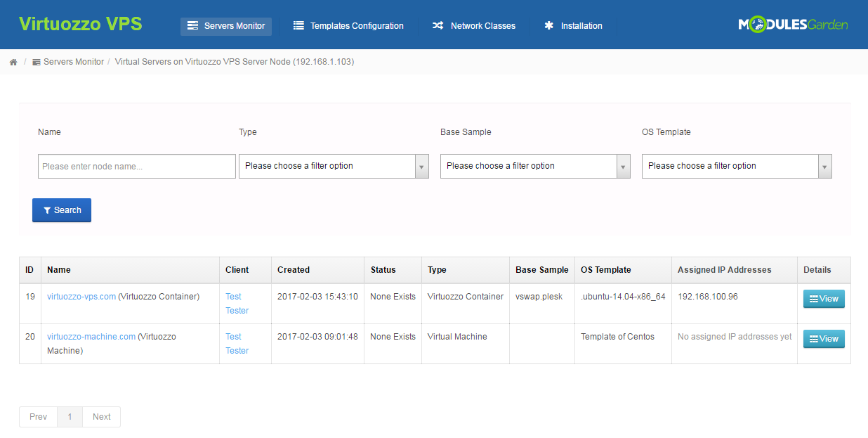Switch to Network Classes tab
The image size is (868, 438).
click(474, 26)
